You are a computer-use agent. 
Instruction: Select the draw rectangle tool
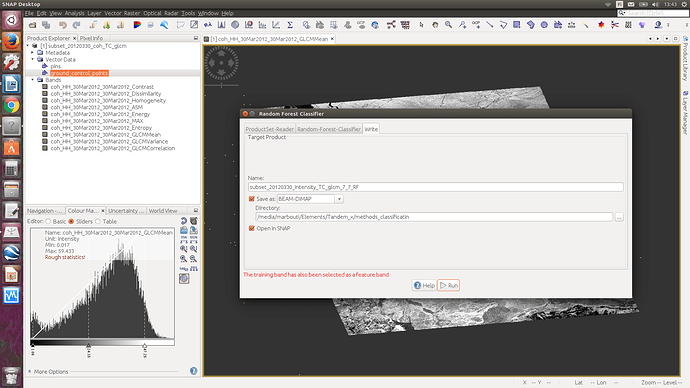tap(517, 25)
